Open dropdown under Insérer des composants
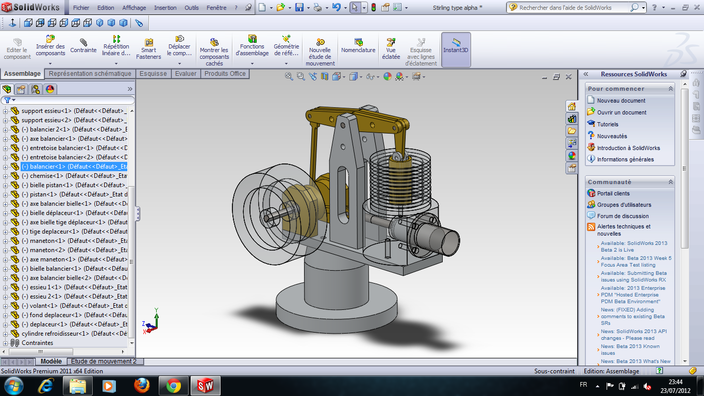The image size is (704, 396). tap(50, 64)
